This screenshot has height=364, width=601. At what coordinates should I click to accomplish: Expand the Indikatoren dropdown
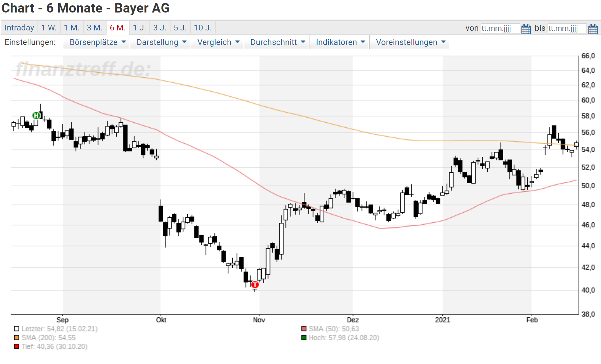point(340,42)
